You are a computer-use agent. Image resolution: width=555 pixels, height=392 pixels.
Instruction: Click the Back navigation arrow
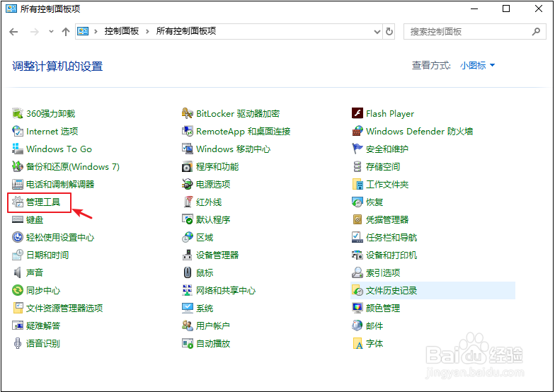pos(14,32)
